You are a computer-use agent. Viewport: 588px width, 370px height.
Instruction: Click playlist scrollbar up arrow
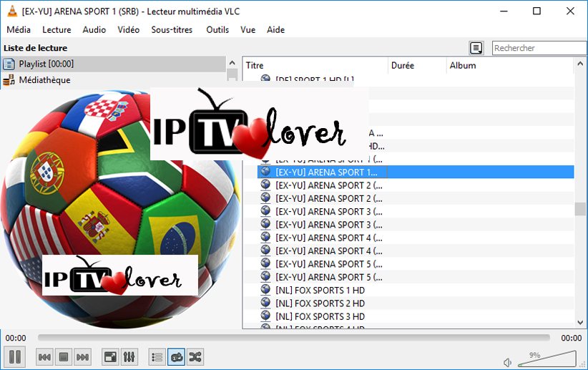pyautogui.click(x=580, y=64)
